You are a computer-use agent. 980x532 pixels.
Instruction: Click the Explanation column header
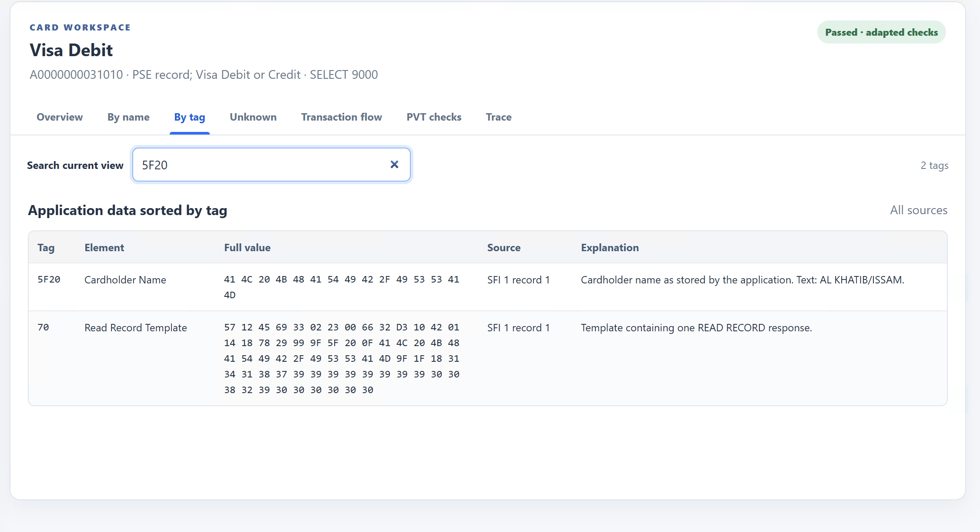click(610, 248)
